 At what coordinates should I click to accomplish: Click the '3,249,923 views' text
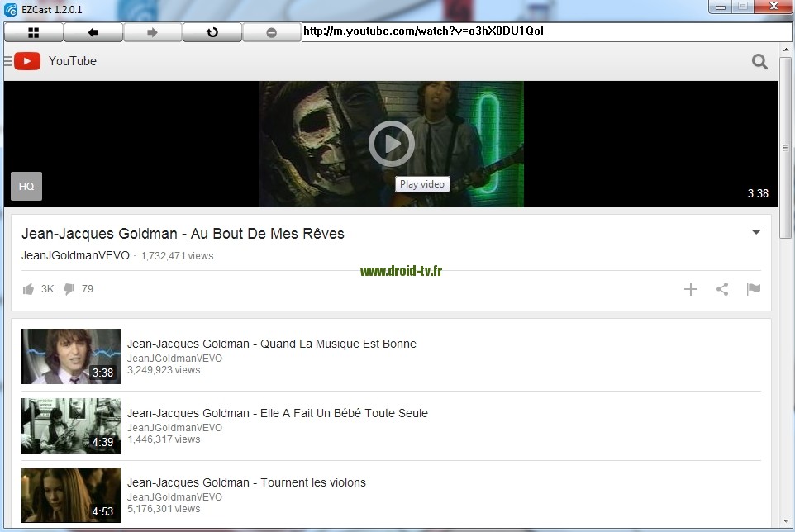(x=164, y=370)
